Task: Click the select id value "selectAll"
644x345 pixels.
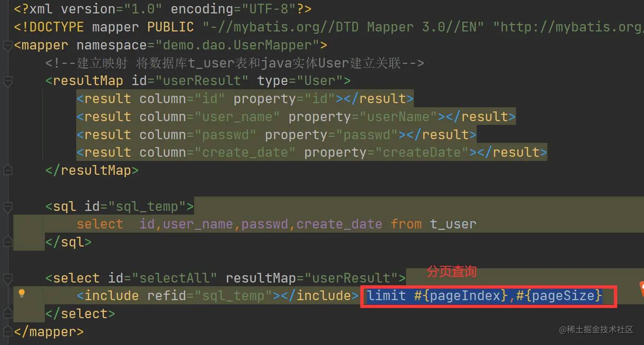Action: (175, 278)
